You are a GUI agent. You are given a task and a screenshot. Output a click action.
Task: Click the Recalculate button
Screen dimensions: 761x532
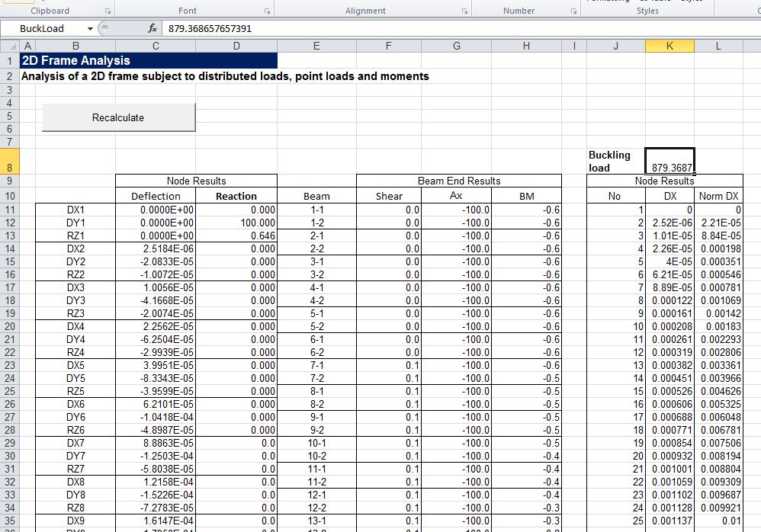click(118, 117)
